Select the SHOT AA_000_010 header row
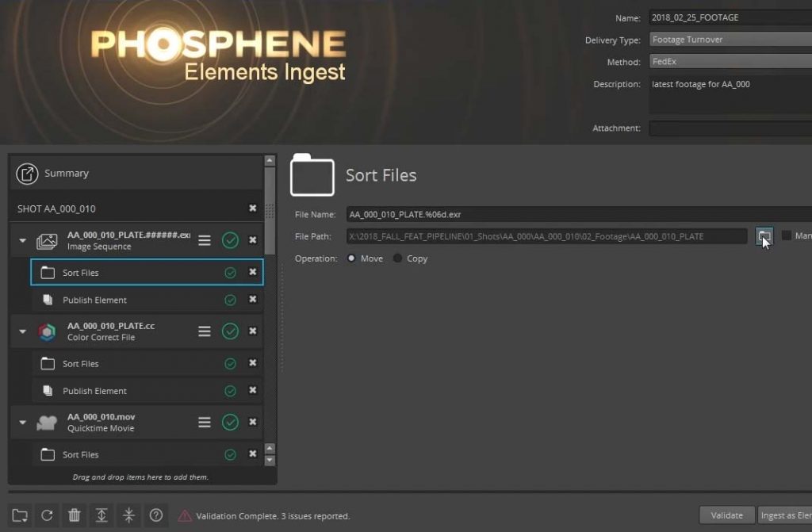Image resolution: width=812 pixels, height=532 pixels. click(136, 209)
